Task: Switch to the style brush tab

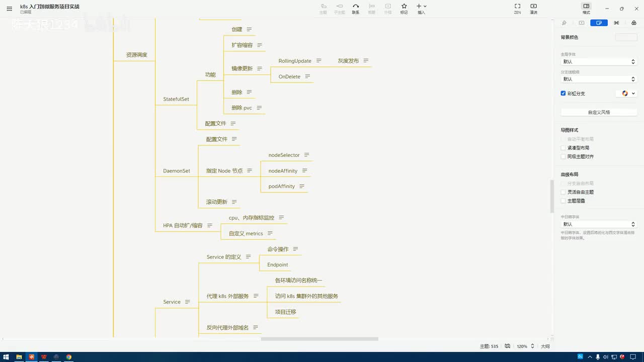Action: (x=564, y=23)
